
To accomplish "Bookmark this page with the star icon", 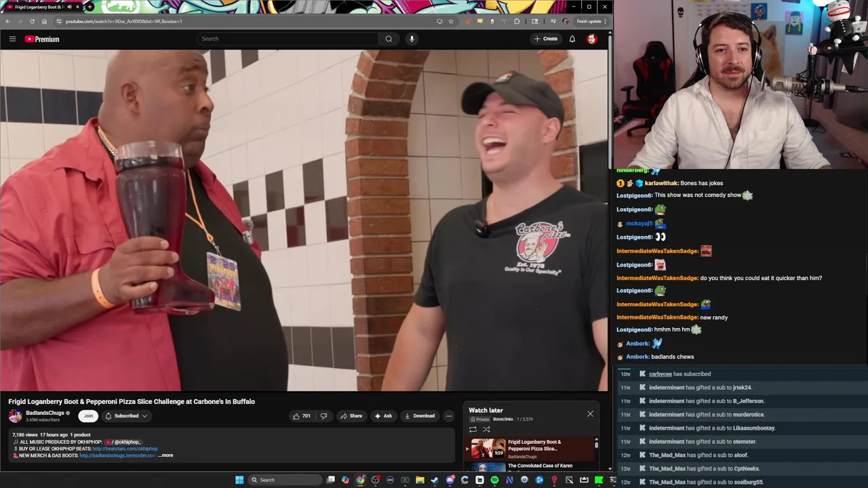I will (x=451, y=21).
